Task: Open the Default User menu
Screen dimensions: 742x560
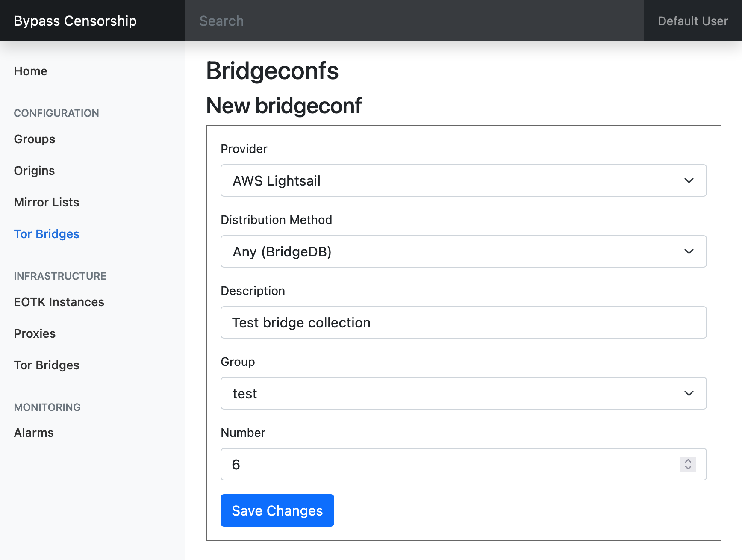Action: point(692,21)
